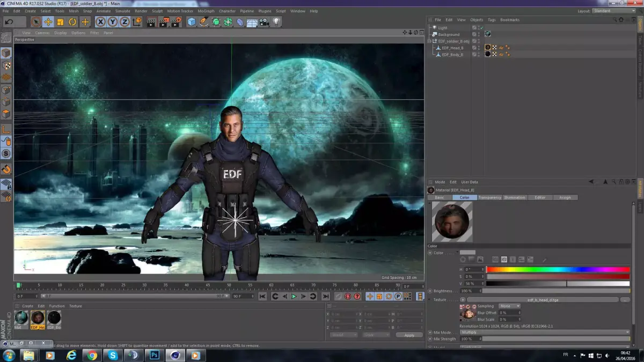
Task: Go to start of animation
Action: click(262, 296)
